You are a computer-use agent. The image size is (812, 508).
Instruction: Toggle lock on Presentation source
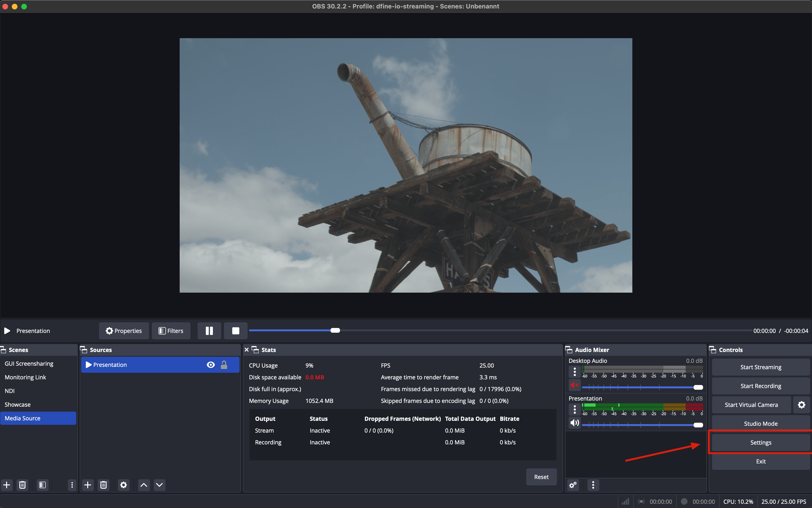pos(224,365)
